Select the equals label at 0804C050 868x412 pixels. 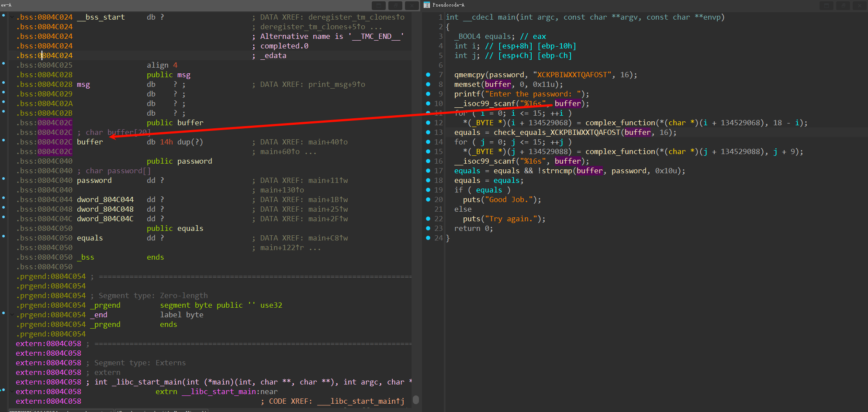(x=90, y=238)
